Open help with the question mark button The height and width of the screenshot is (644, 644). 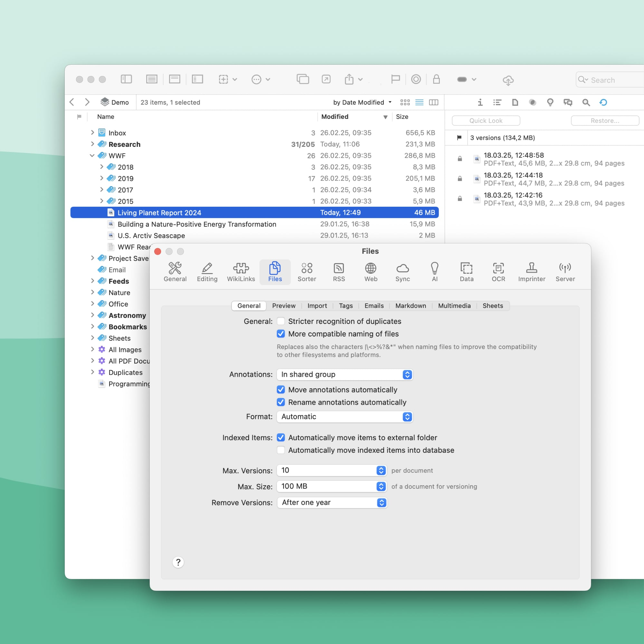(x=178, y=562)
